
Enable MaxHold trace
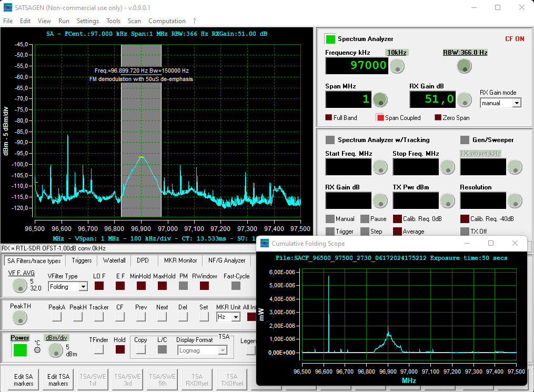click(162, 286)
